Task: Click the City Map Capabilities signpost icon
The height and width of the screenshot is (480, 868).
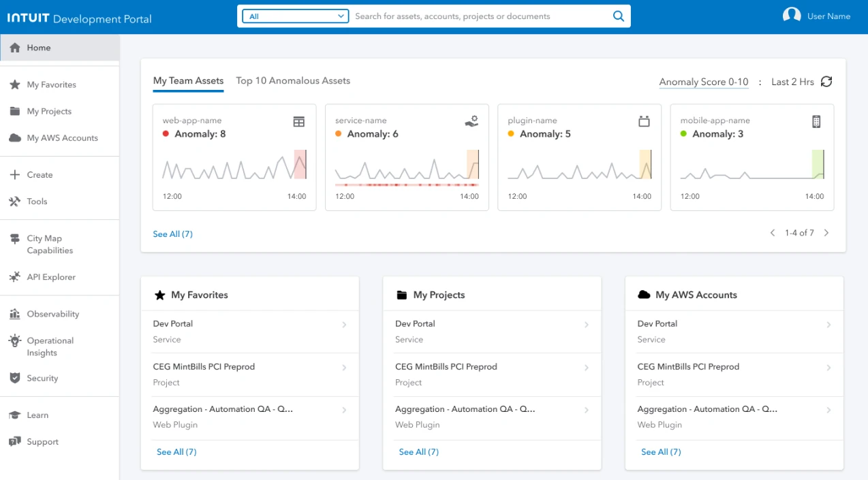Action: click(x=15, y=239)
